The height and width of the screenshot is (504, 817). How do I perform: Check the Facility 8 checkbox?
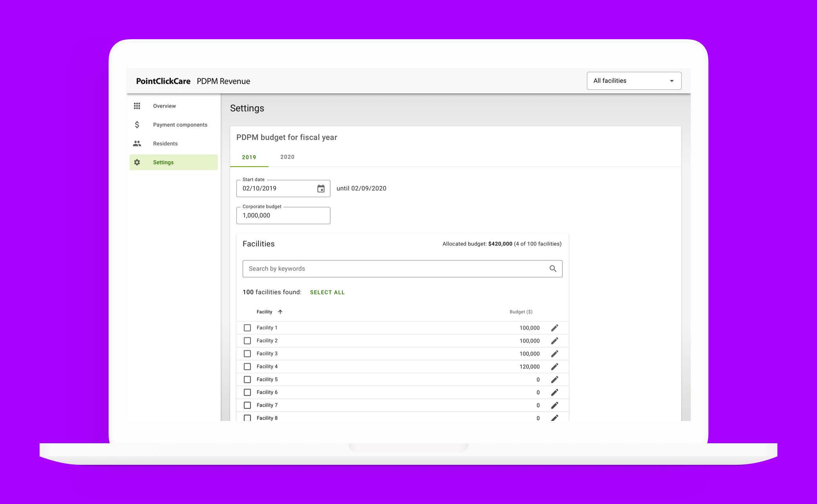click(x=247, y=418)
